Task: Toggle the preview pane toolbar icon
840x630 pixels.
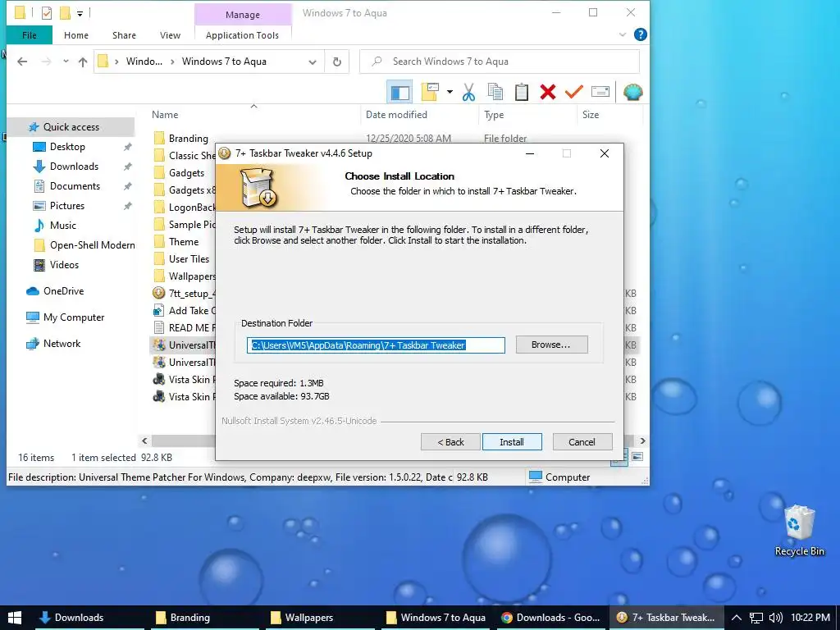Action: [399, 92]
